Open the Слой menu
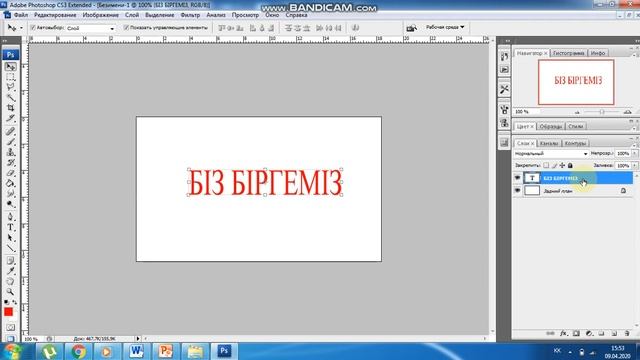Screen dimensions: 640x360 [x=132, y=15]
